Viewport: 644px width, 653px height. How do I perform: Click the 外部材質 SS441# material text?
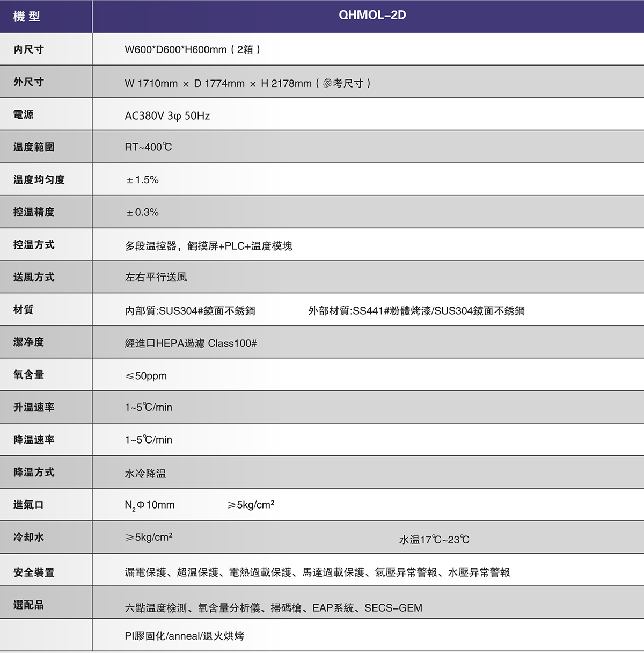coord(416,311)
